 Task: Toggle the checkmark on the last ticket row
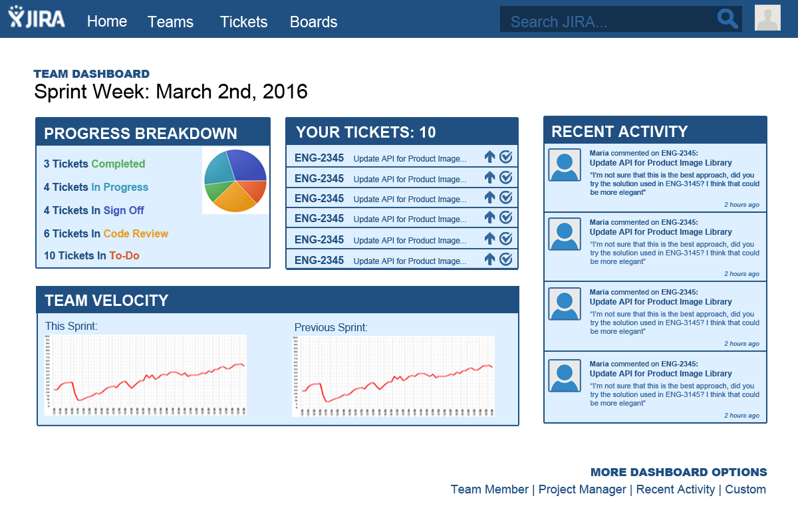[x=506, y=259]
